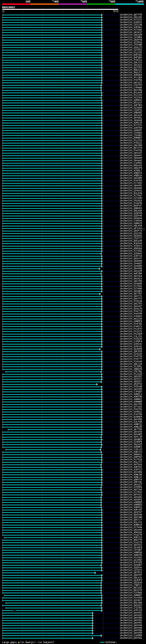This screenshot has width=146, height=644.
Task: Select the UniRef100_Q41422 hit label
Action: (131, 82)
